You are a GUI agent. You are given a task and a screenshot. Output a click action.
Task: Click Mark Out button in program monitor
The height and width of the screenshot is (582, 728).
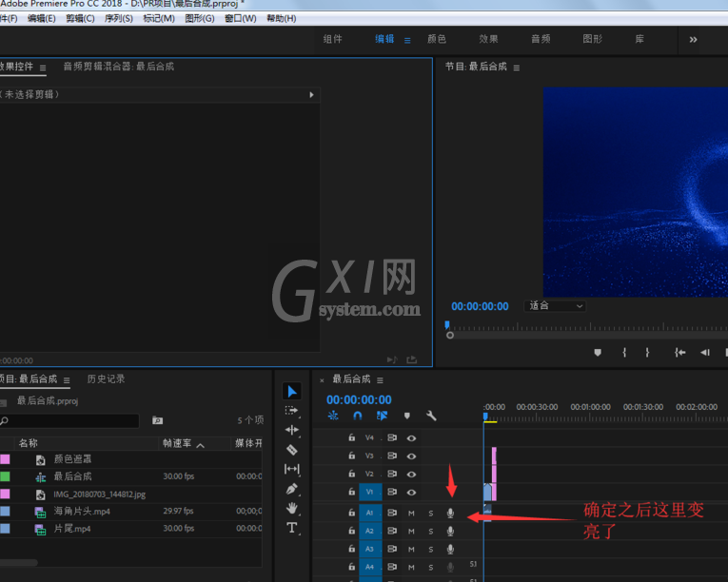coord(647,353)
